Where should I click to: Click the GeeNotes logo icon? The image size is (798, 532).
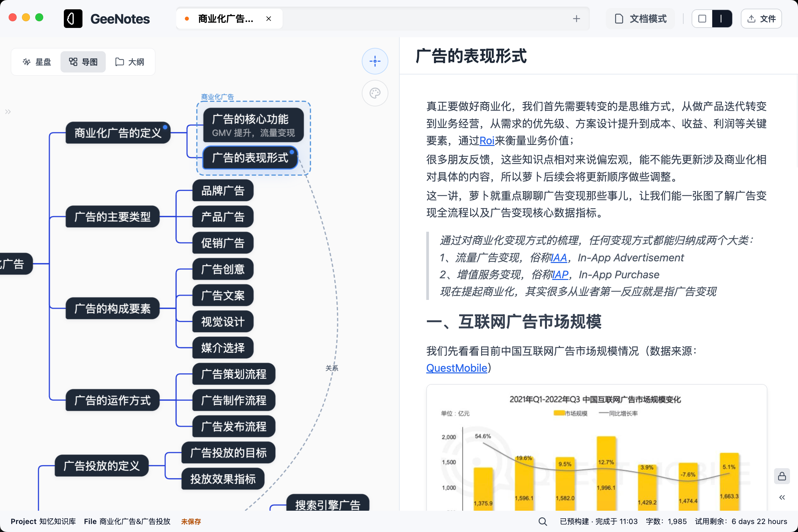(x=73, y=19)
